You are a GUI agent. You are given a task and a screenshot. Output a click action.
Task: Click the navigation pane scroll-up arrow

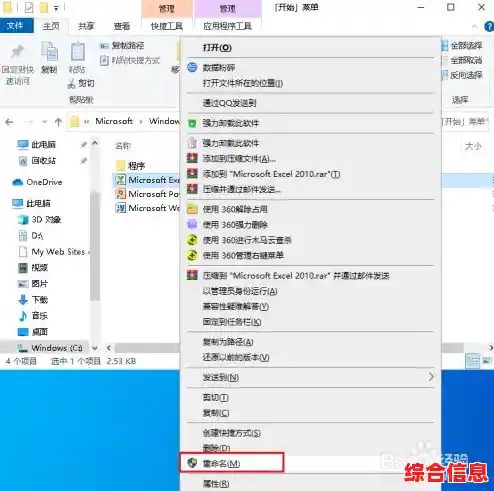95,144
